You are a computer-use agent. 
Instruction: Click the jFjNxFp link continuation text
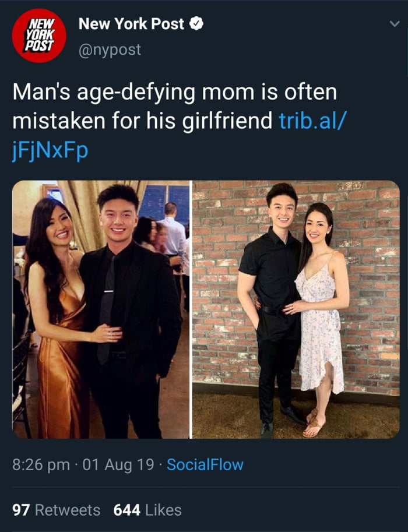(x=50, y=150)
